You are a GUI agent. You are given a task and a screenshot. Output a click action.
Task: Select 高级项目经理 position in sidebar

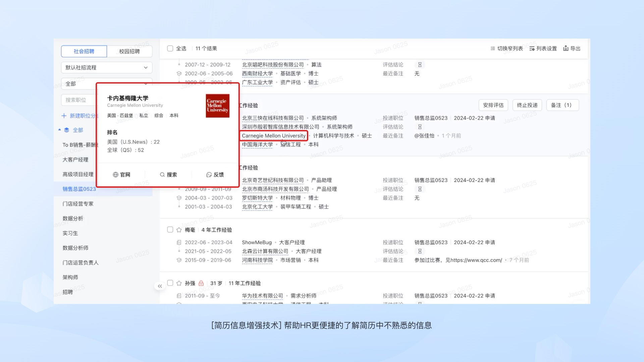click(78, 174)
